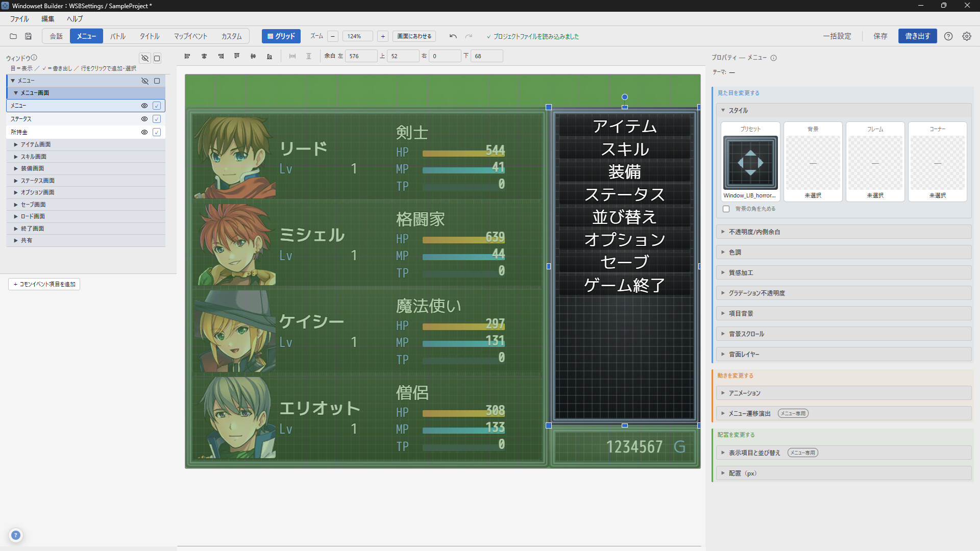Open the help circle icon near 書き出す
The height and width of the screenshot is (551, 980).
click(948, 36)
